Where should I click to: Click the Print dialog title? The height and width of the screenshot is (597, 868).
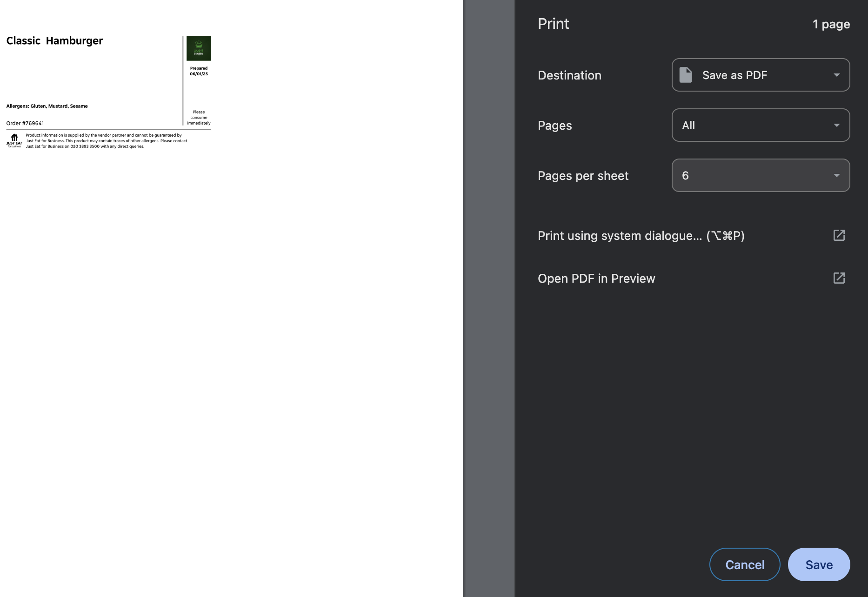pyautogui.click(x=553, y=24)
